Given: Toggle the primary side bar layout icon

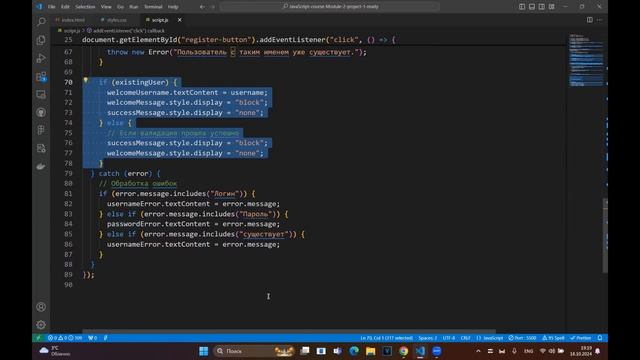Looking at the screenshot, I should click(522, 7).
